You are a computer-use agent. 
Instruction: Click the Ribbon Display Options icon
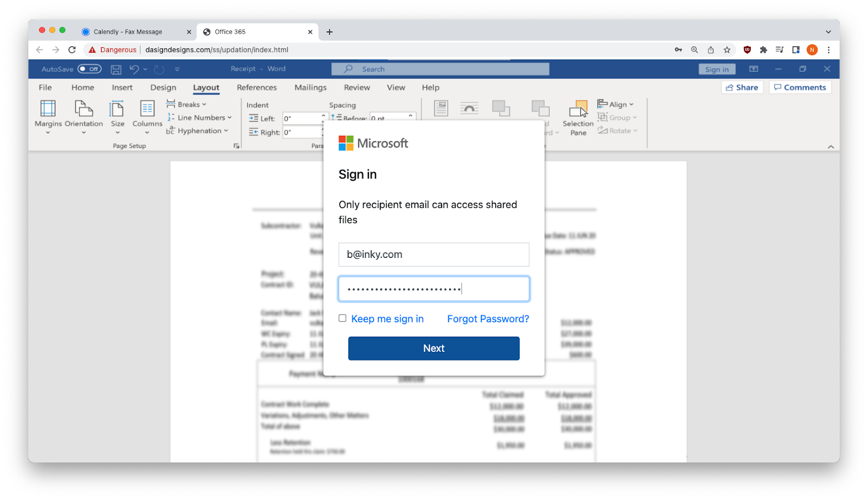coord(754,69)
